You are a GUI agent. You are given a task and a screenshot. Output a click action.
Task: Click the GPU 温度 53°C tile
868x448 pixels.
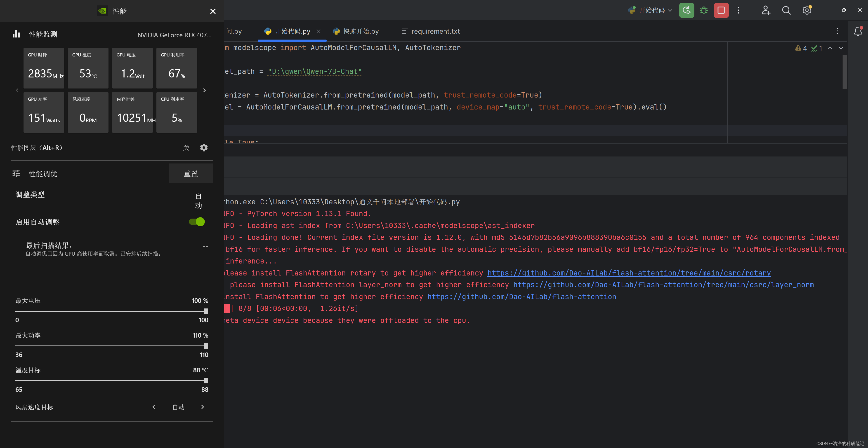(x=88, y=68)
